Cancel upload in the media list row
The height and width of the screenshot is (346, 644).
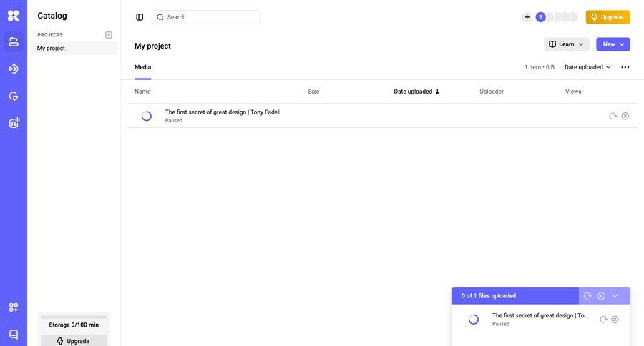[625, 116]
